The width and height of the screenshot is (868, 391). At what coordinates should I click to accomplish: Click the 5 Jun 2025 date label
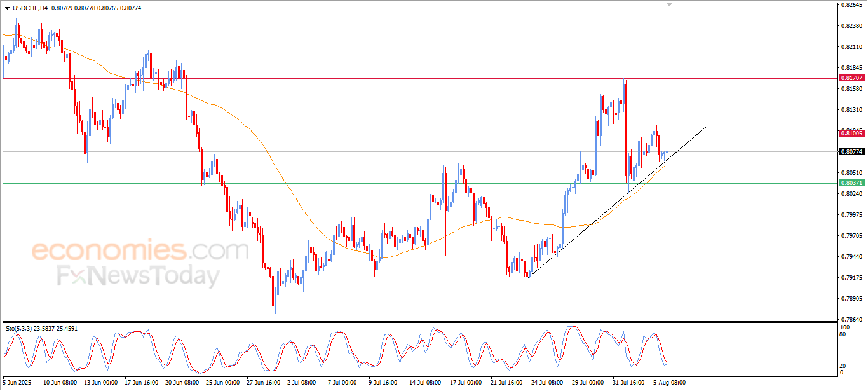pyautogui.click(x=17, y=383)
